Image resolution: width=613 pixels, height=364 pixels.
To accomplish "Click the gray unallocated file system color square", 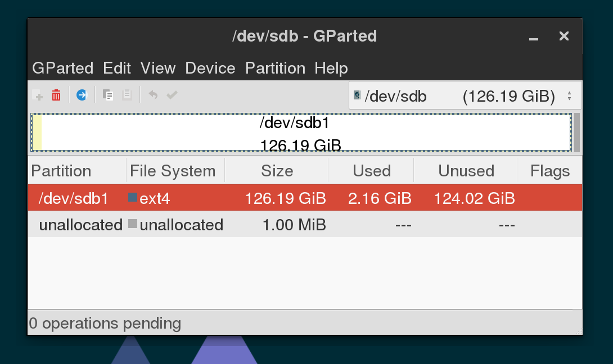I will [133, 224].
